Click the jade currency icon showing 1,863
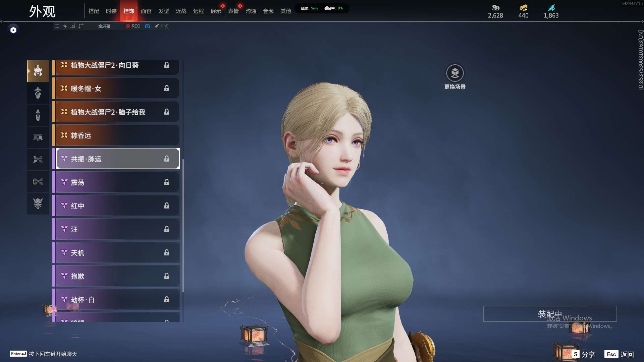 [x=550, y=7]
